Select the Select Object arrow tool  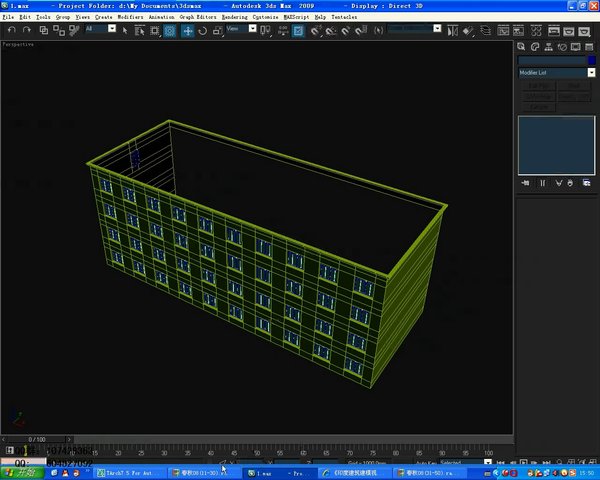tap(125, 31)
